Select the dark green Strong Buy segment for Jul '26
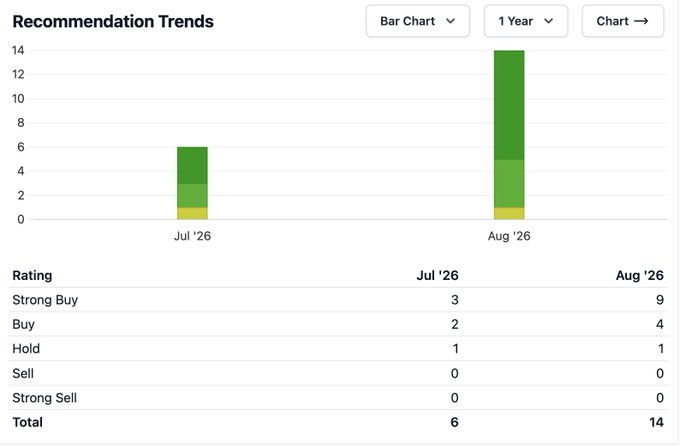 [192, 165]
